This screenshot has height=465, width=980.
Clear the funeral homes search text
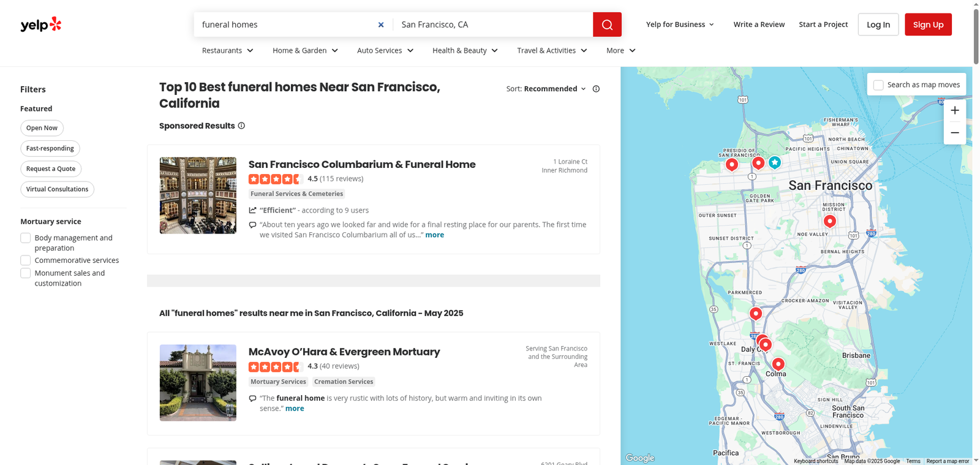(381, 25)
